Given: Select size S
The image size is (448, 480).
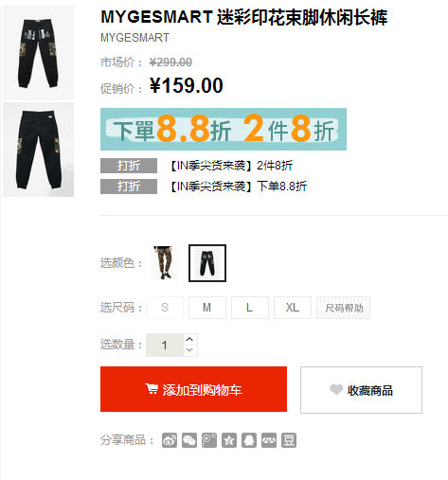Looking at the screenshot, I should 165,308.
